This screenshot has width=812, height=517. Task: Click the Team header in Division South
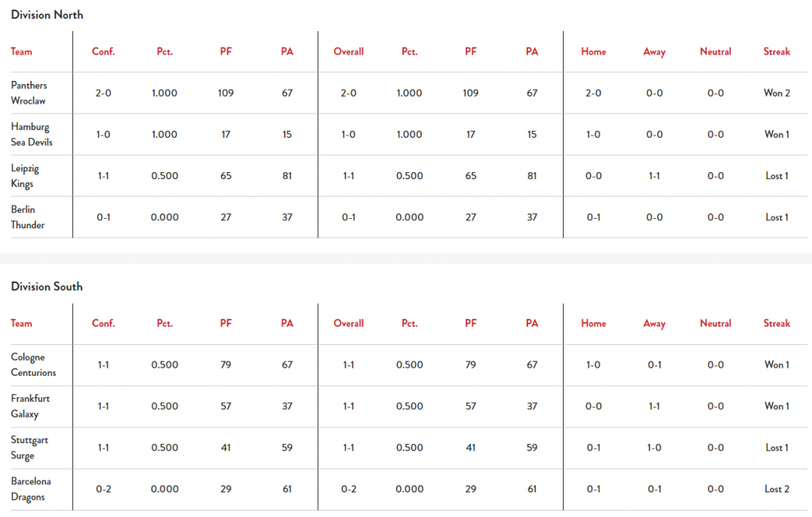point(21,324)
